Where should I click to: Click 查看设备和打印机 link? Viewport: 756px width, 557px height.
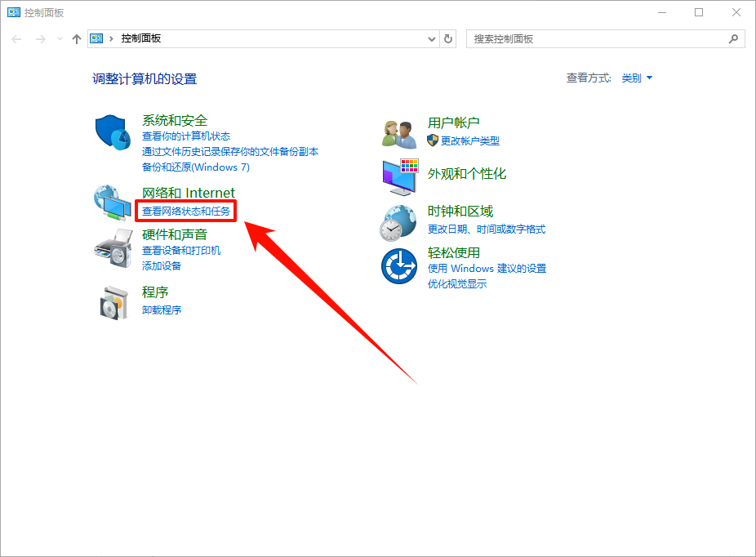pyautogui.click(x=181, y=251)
